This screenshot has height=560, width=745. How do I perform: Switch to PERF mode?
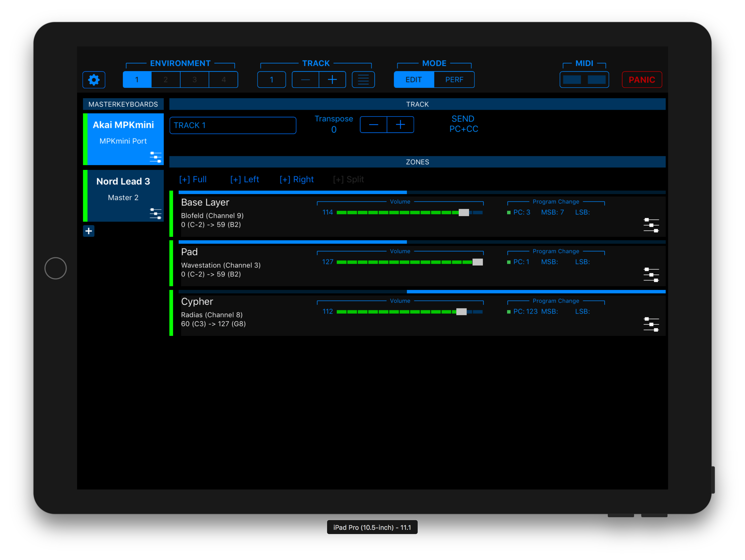point(454,80)
